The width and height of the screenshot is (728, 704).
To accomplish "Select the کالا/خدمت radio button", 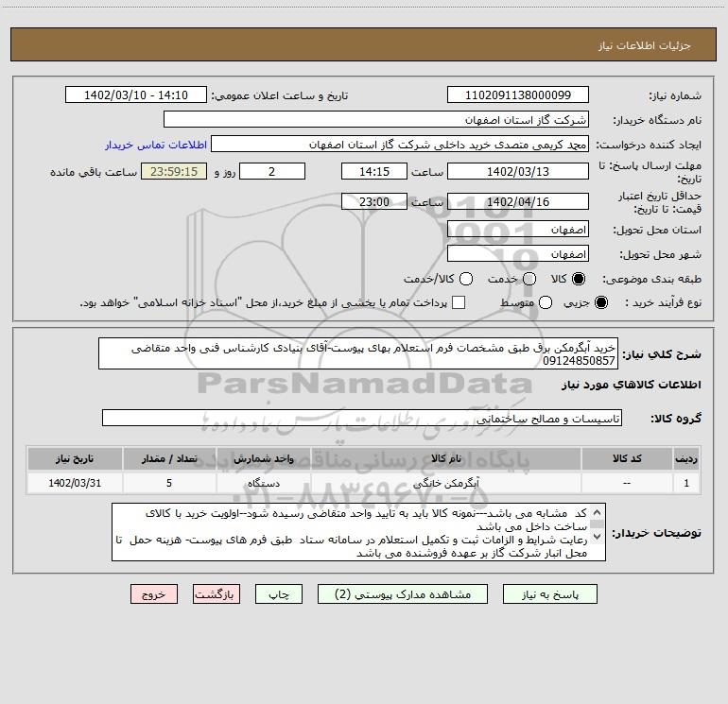I will (x=466, y=279).
